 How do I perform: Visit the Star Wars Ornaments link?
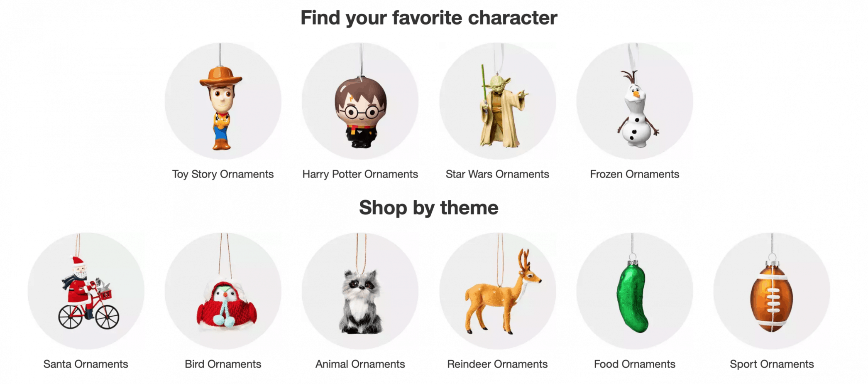click(x=497, y=174)
